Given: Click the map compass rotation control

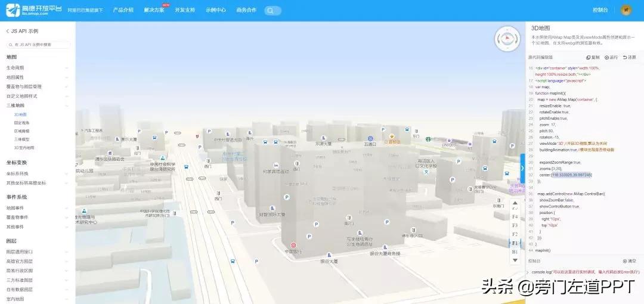Looking at the screenshot, I should coord(507,39).
